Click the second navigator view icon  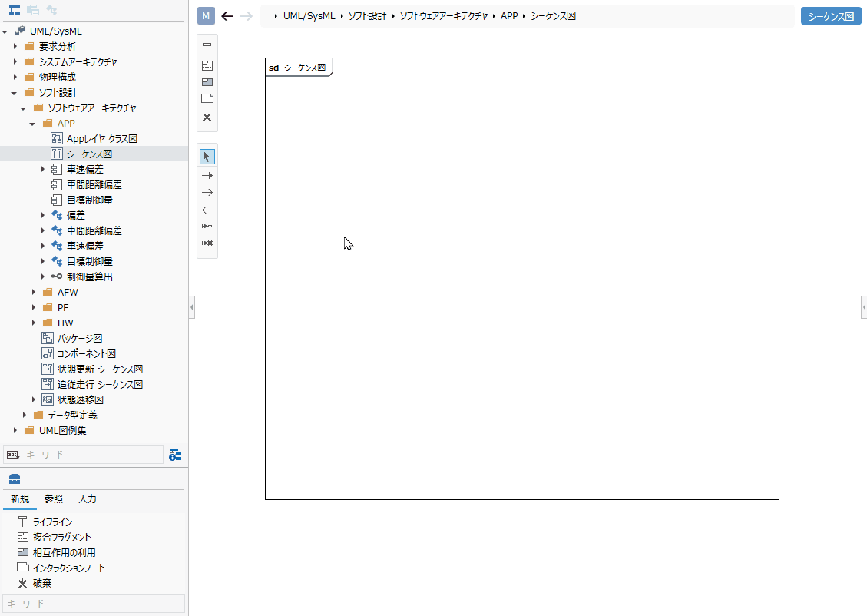(32, 10)
